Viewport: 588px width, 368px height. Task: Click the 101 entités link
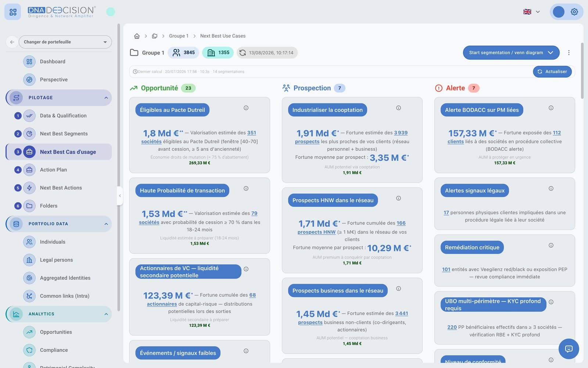446,269
